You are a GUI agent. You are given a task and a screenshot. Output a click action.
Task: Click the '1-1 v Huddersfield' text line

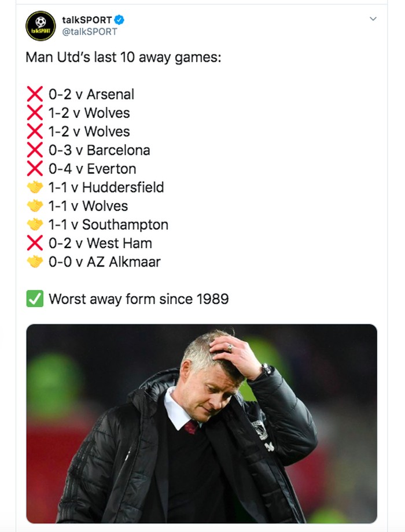(106, 187)
